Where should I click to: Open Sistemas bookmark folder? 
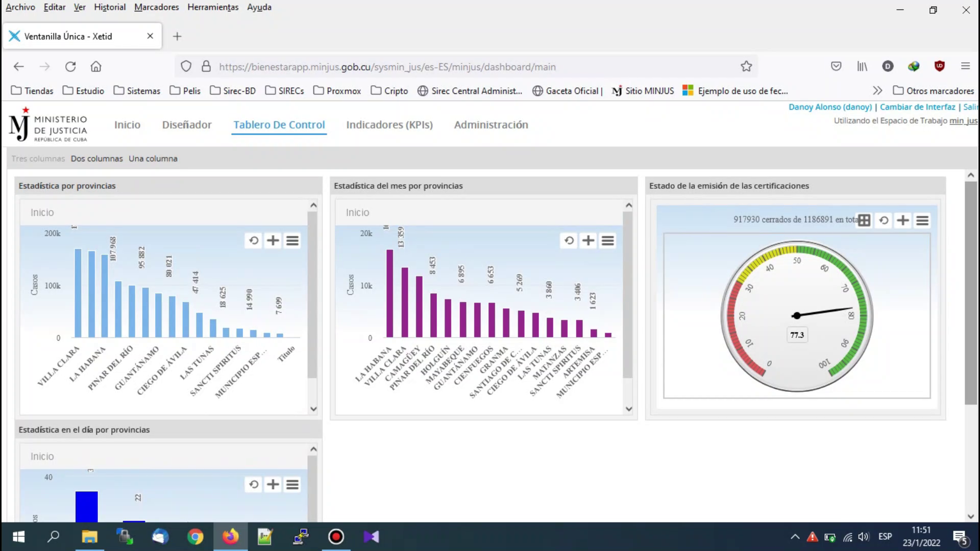coord(137,91)
